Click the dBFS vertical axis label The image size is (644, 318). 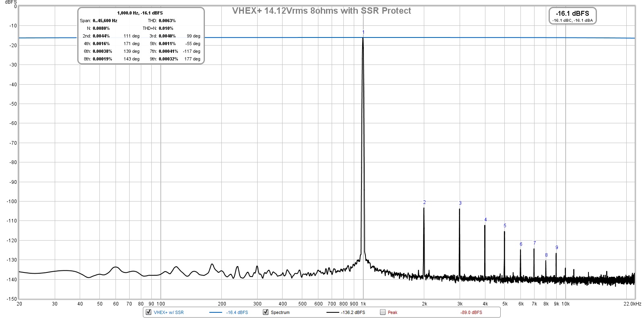pos(10,2)
